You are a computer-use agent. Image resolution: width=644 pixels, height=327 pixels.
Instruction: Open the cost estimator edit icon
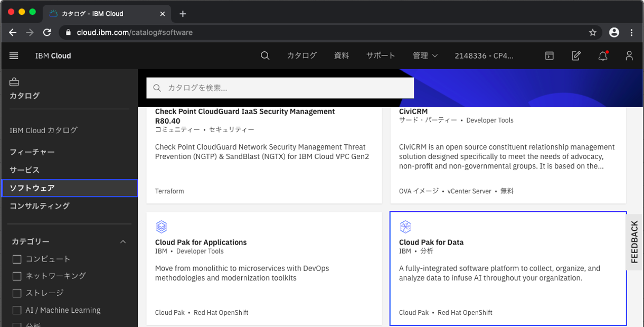point(576,55)
